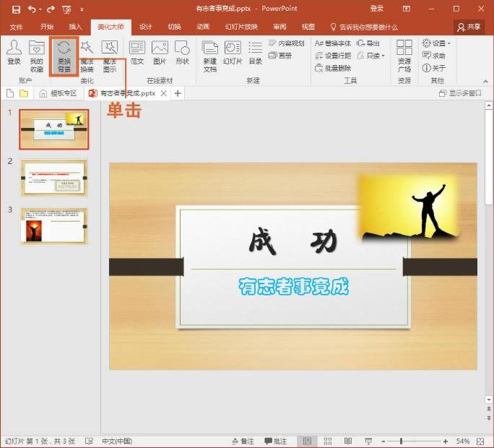494x448 pixels.
Task: Select slide 2 thumbnail
Action: click(x=54, y=178)
